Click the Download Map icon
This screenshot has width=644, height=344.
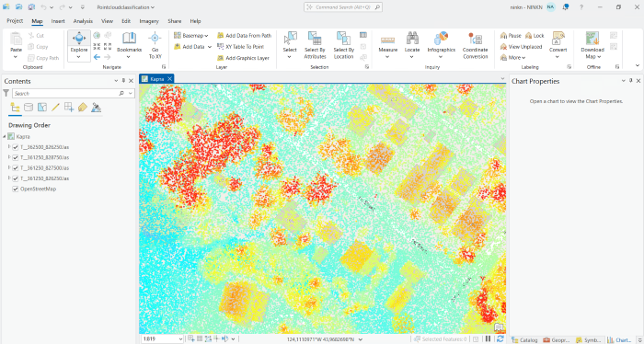[592, 39]
